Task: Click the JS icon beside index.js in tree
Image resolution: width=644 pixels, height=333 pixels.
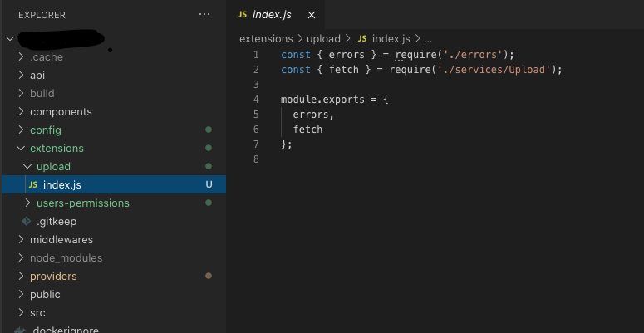Action: pyautogui.click(x=33, y=185)
